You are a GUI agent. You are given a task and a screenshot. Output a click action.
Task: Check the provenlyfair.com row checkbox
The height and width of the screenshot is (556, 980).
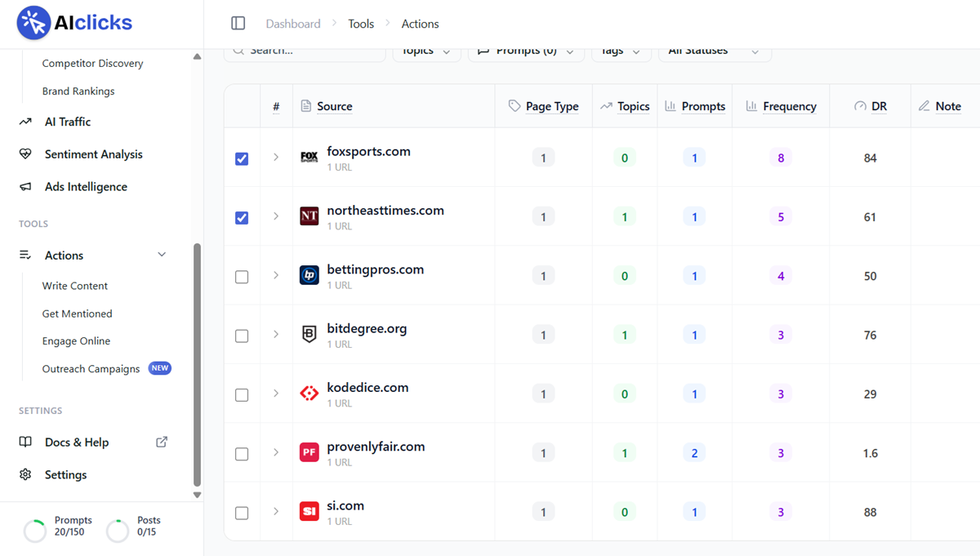(x=242, y=454)
